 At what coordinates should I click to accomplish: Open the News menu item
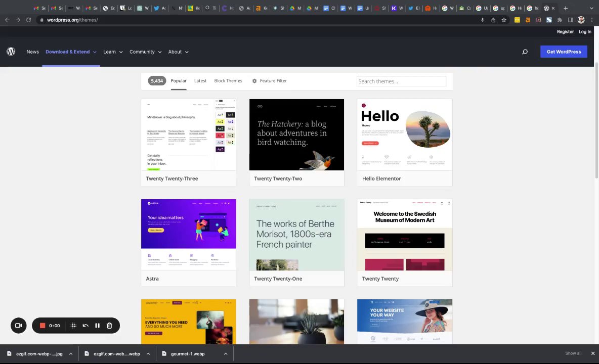pyautogui.click(x=32, y=52)
